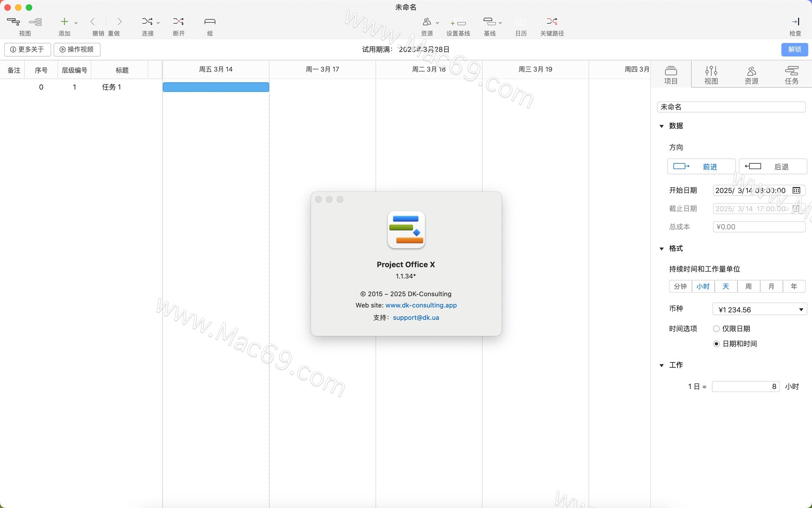The image size is (812, 508).
Task: Switch to the 视图 inspector tab
Action: pyautogui.click(x=711, y=75)
